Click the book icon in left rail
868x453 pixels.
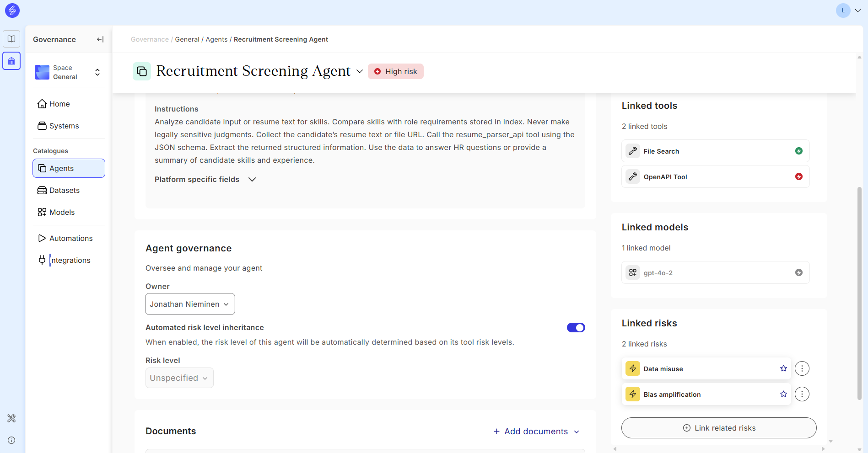[x=11, y=39]
